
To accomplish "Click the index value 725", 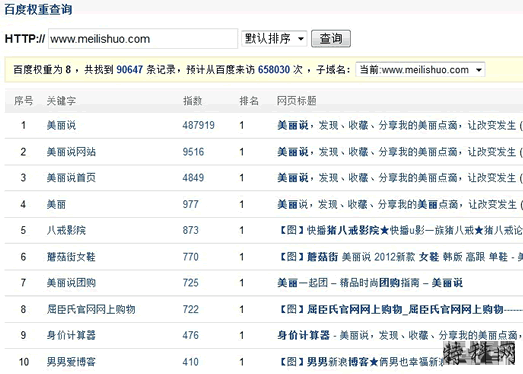I will tap(190, 283).
